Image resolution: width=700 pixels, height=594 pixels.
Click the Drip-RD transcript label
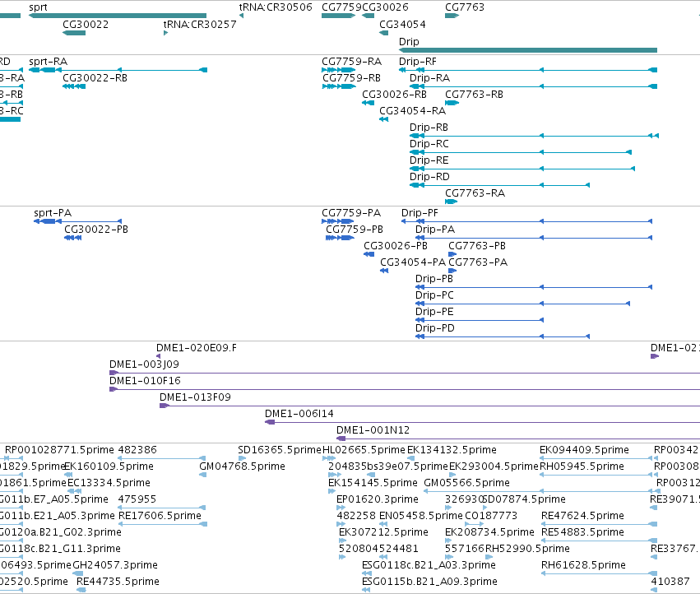point(430,176)
